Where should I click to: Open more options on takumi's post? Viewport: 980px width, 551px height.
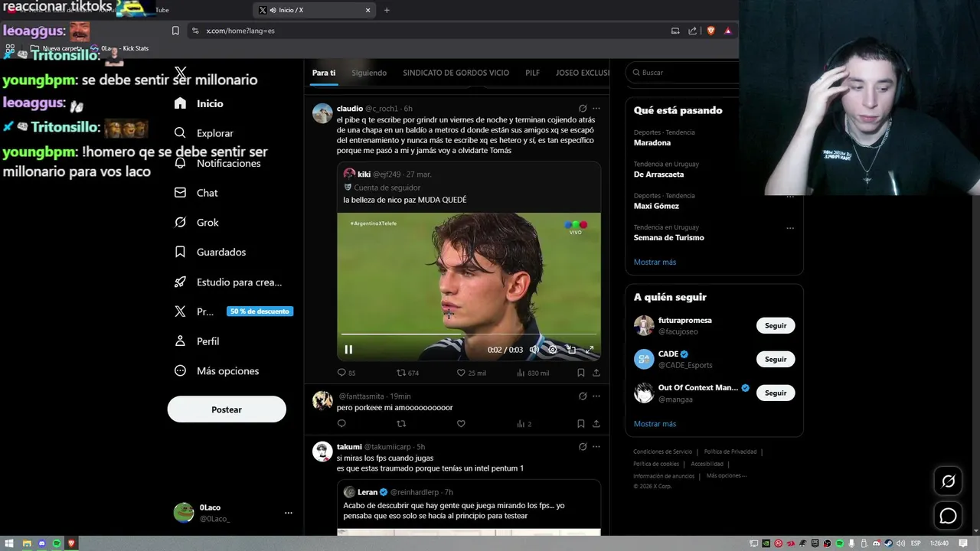coord(596,447)
